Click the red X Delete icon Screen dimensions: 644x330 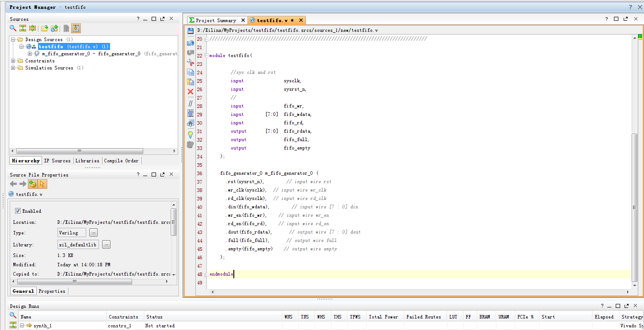[x=191, y=92]
